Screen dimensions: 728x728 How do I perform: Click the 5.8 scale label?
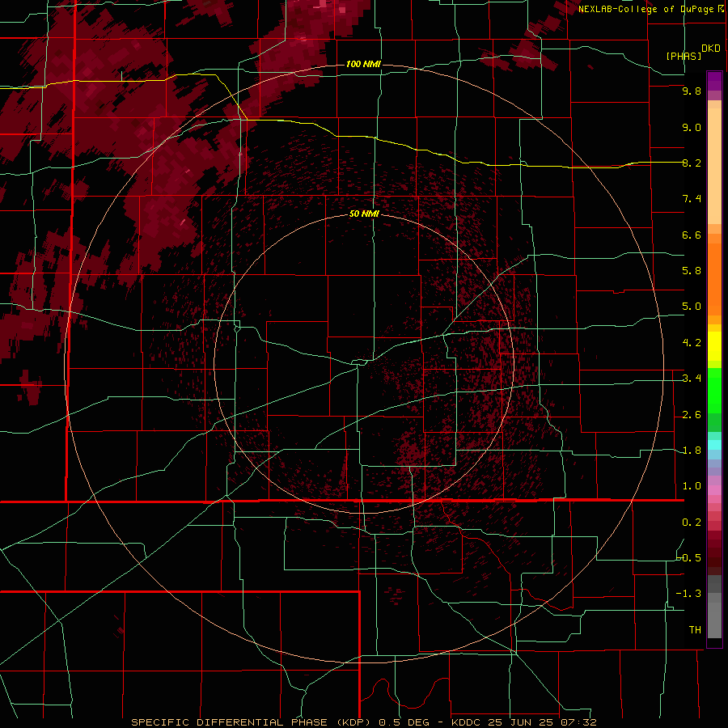[x=692, y=271]
